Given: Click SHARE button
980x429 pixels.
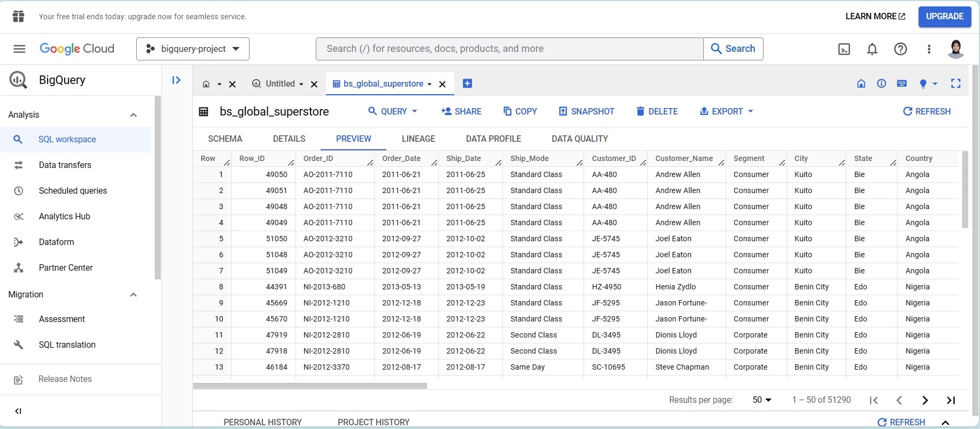Looking at the screenshot, I should (461, 111).
